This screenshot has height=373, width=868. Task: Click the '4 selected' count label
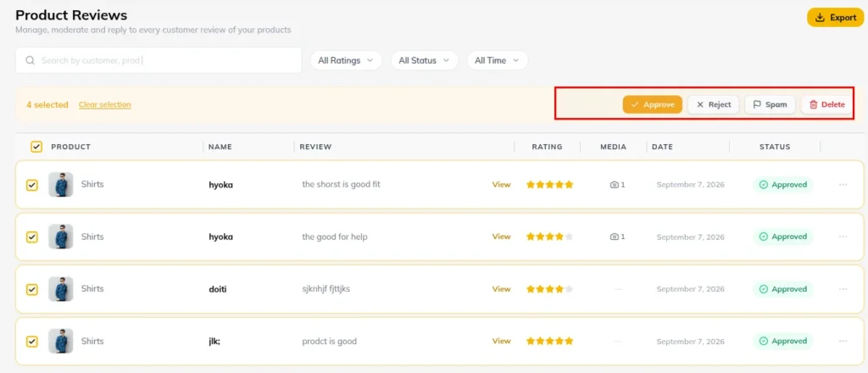47,104
